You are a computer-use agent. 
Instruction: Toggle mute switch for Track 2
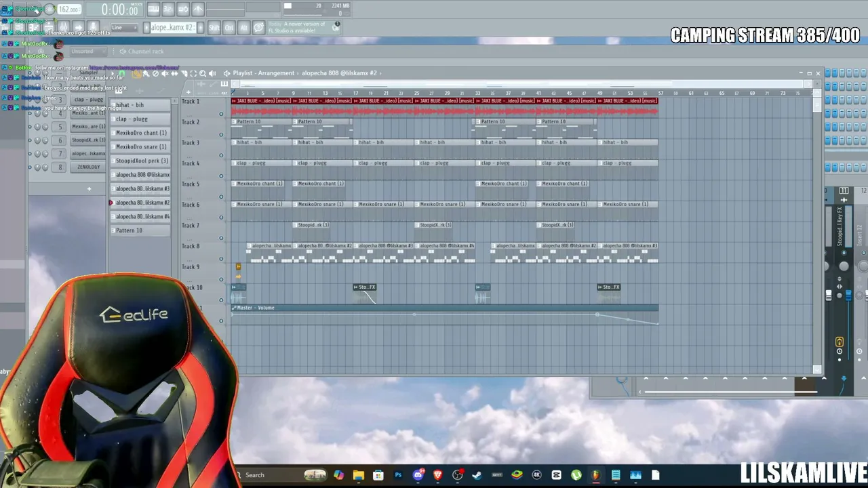221,135
